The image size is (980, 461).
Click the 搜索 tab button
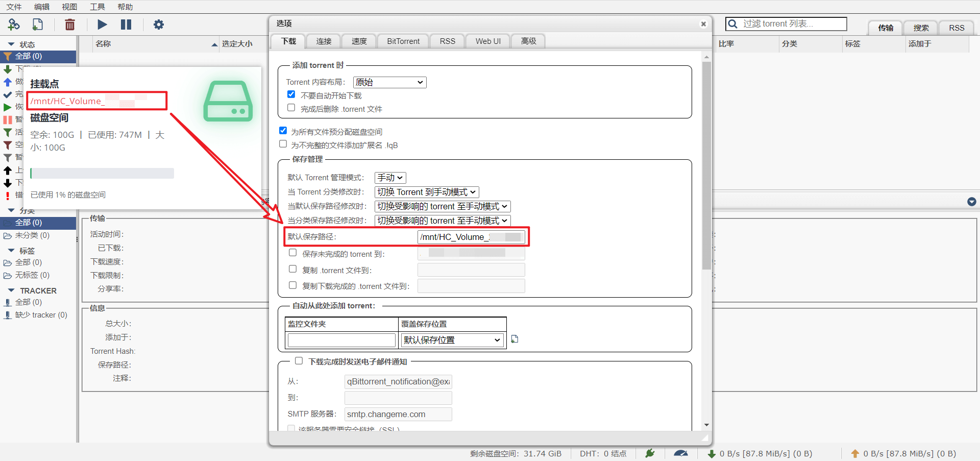click(921, 28)
